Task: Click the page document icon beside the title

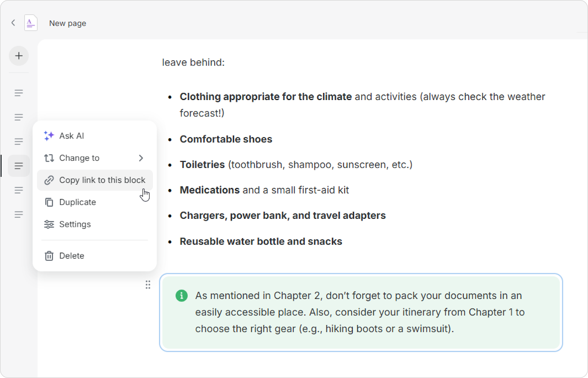Action: click(x=31, y=23)
